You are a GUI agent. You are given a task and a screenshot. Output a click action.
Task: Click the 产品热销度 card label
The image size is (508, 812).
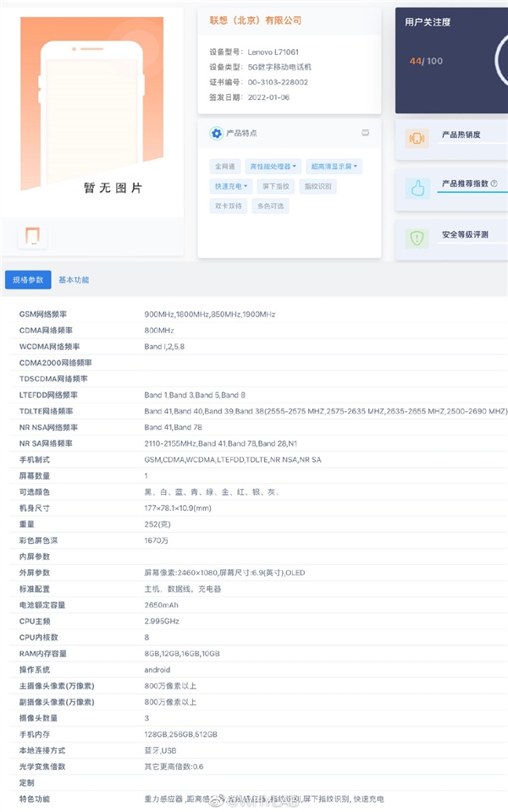tap(461, 134)
